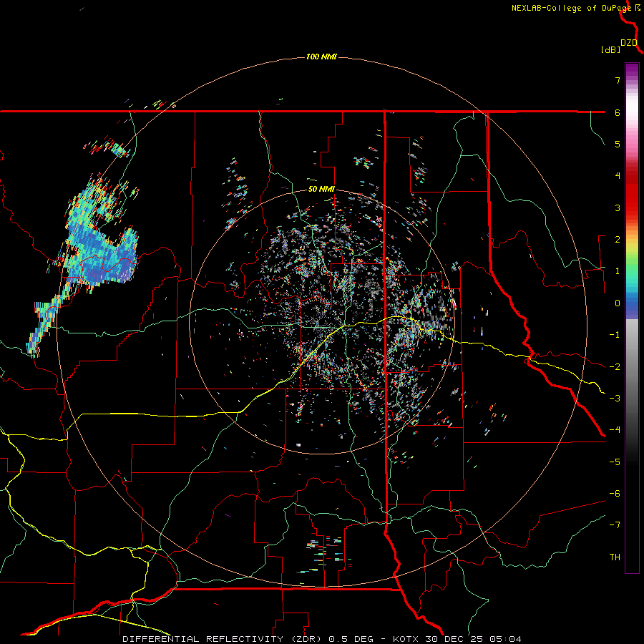The image size is (644, 644).
Task: Click the 50 NMI range ring label
Action: click(321, 190)
